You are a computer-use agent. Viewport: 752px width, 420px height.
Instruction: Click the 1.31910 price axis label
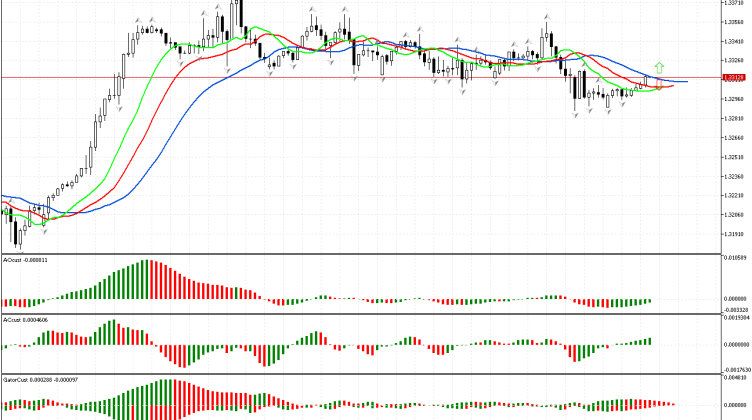click(733, 234)
